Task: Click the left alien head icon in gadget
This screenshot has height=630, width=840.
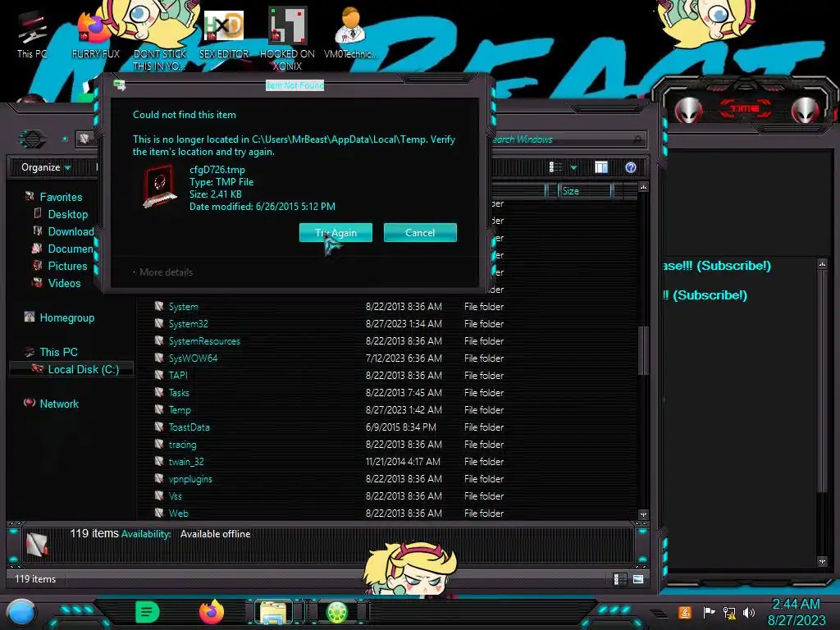Action: click(x=688, y=110)
